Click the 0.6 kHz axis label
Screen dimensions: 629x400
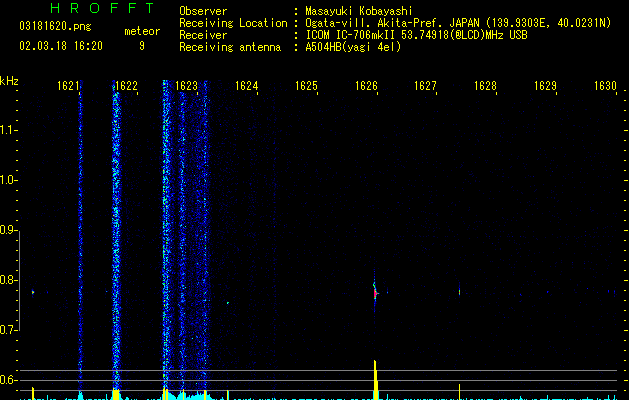pyautogui.click(x=8, y=380)
